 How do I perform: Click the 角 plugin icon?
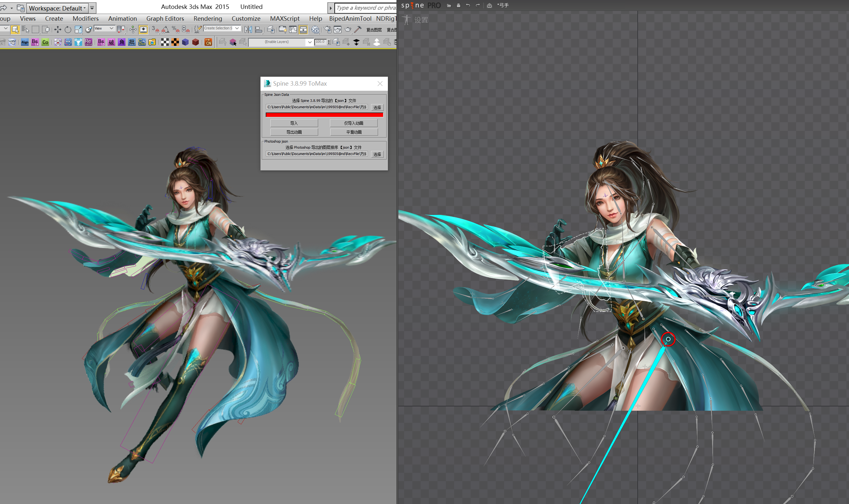click(x=122, y=42)
